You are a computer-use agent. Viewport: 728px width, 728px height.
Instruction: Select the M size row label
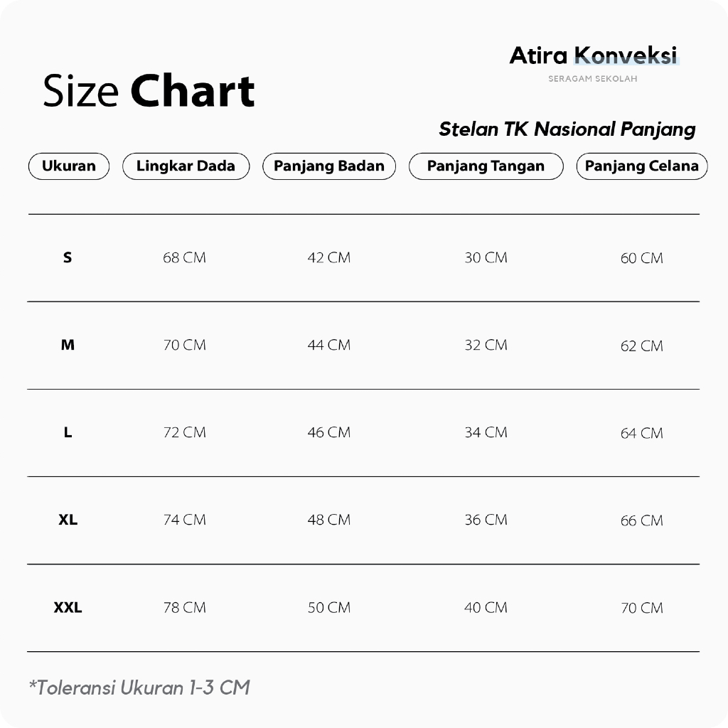tap(68, 345)
